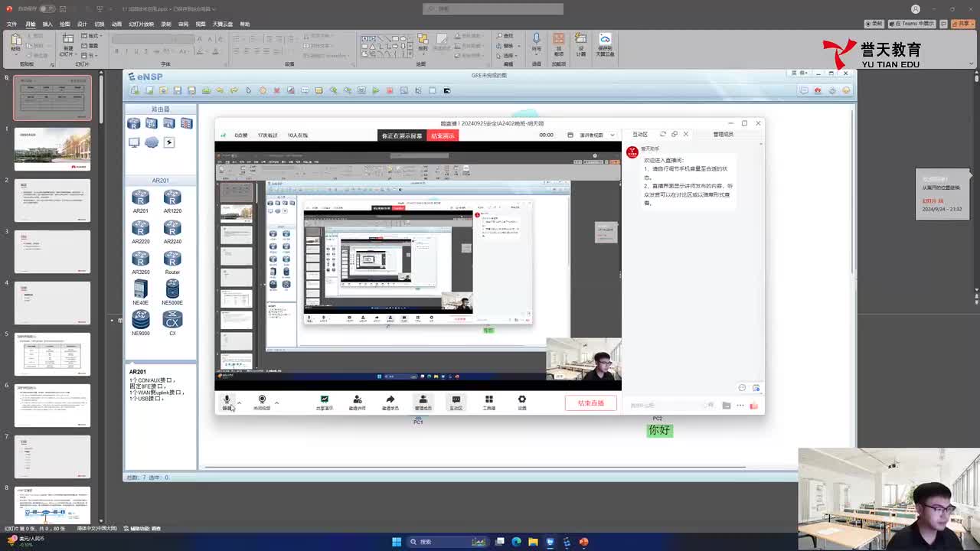Open PowerPoint from the taskbar
Screen dimensions: 980x551
point(583,542)
